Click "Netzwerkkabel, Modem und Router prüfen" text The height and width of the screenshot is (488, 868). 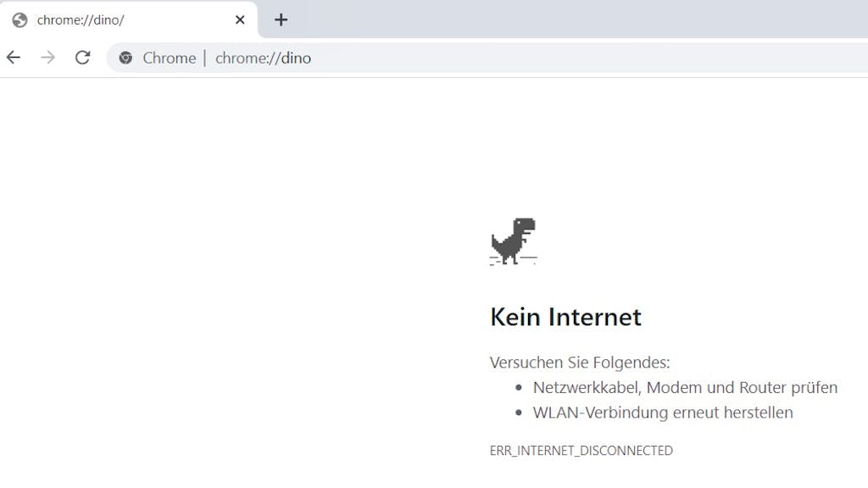pyautogui.click(x=685, y=387)
